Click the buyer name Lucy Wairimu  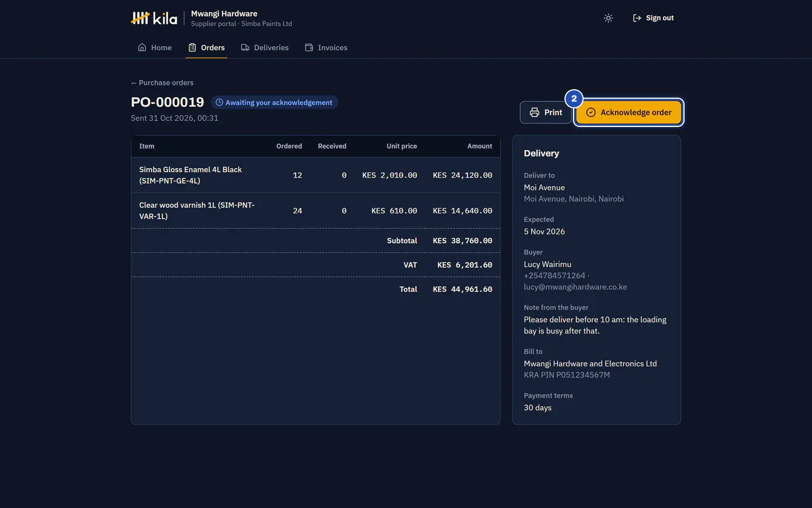coord(548,264)
